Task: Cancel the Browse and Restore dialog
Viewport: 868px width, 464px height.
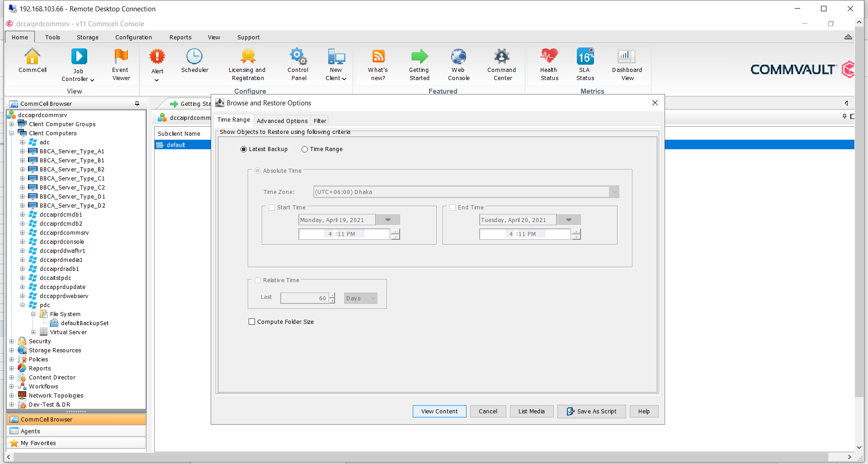Action: tap(488, 411)
